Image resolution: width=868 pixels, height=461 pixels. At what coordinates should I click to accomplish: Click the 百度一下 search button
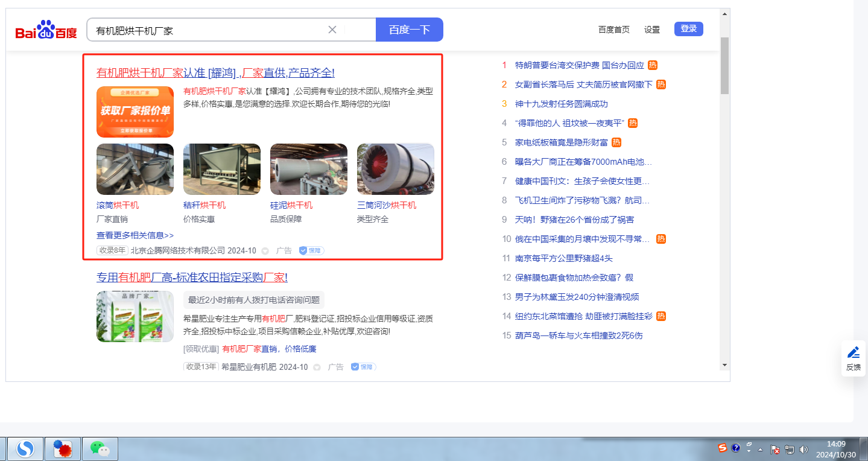tap(410, 30)
